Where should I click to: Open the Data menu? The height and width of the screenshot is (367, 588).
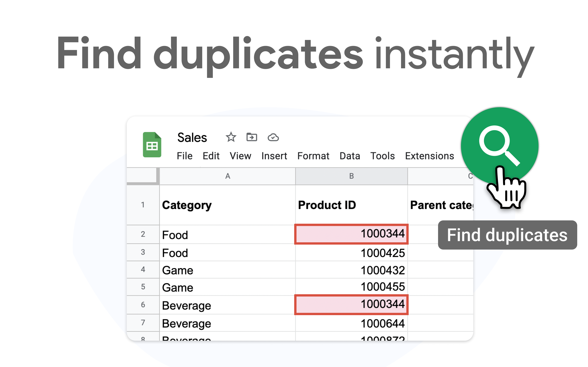pyautogui.click(x=349, y=156)
